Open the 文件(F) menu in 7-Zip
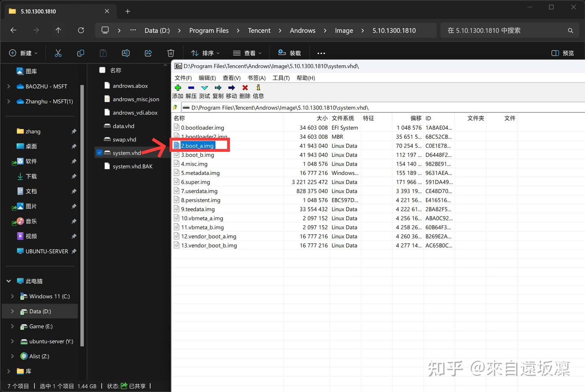Screen dimensions: 585x392 (x=183, y=78)
